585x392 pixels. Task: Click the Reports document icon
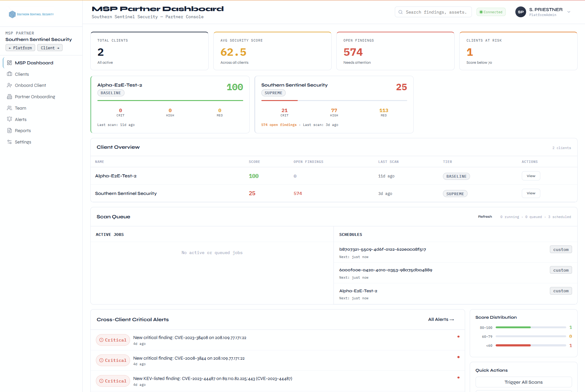click(10, 131)
